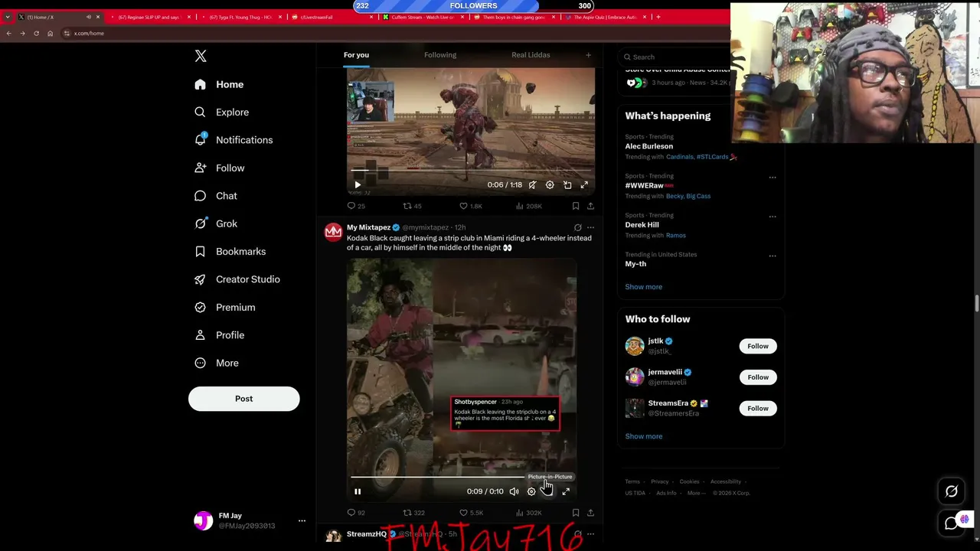
Task: Open more options on StreamzHQ post
Action: pos(590,534)
